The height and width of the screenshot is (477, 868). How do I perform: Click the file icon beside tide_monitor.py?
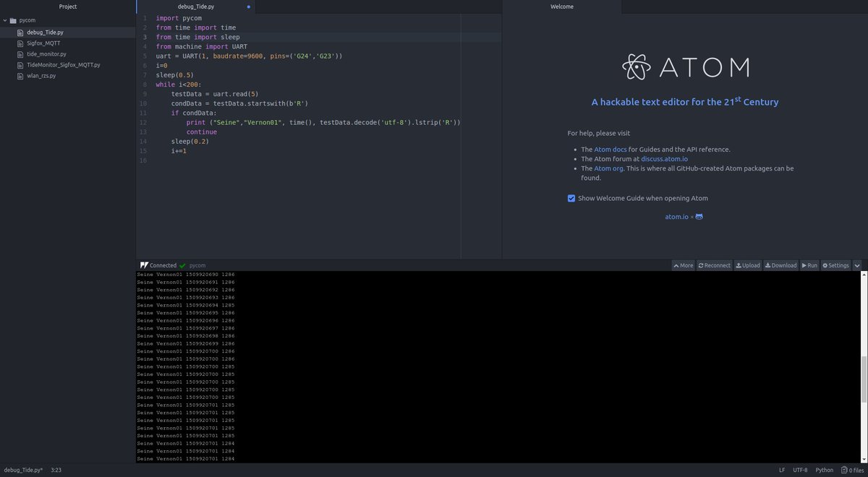pos(20,54)
